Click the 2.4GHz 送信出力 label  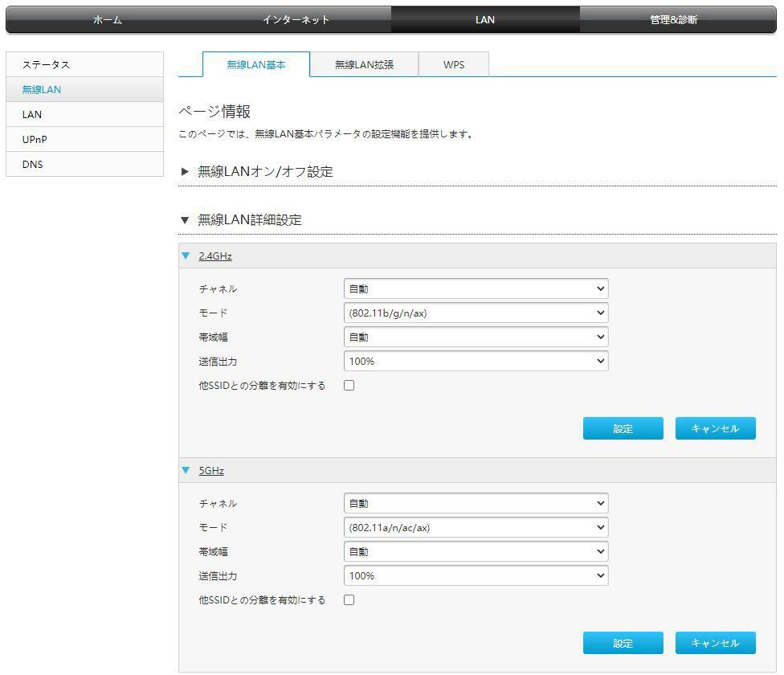pyautogui.click(x=218, y=362)
